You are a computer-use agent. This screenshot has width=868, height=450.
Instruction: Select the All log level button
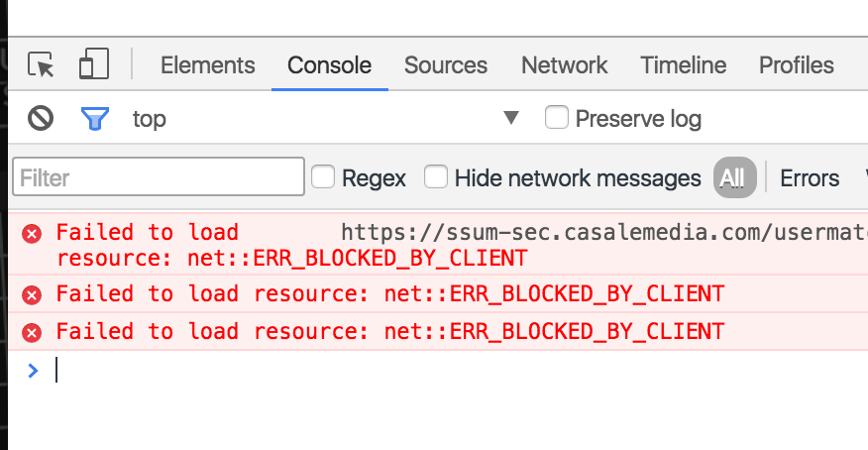pyautogui.click(x=734, y=177)
